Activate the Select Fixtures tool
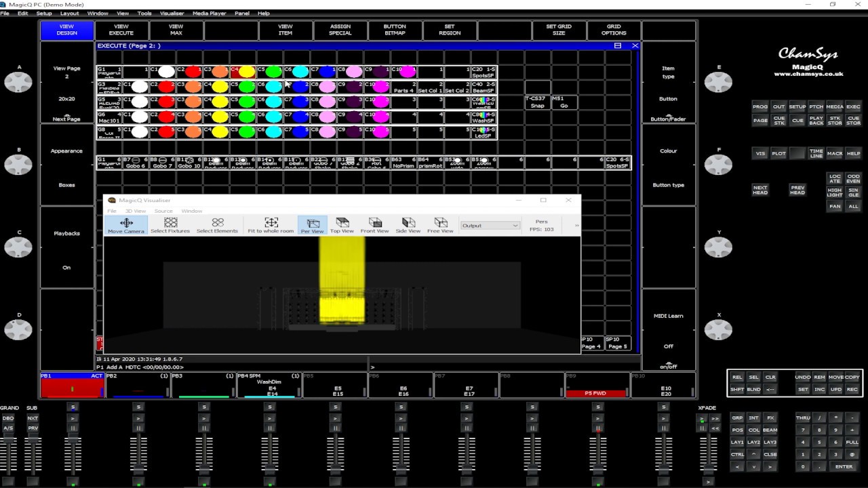This screenshot has height=488, width=868. (x=170, y=226)
